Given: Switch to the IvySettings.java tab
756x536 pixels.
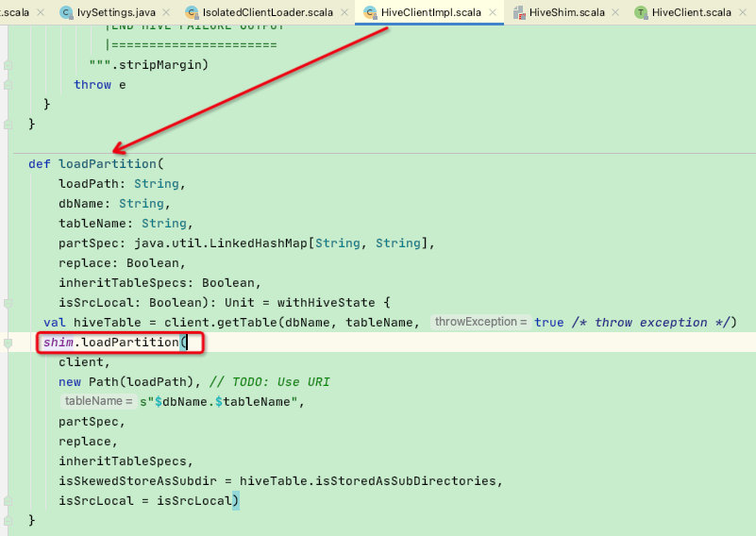Looking at the screenshot, I should tap(116, 12).
